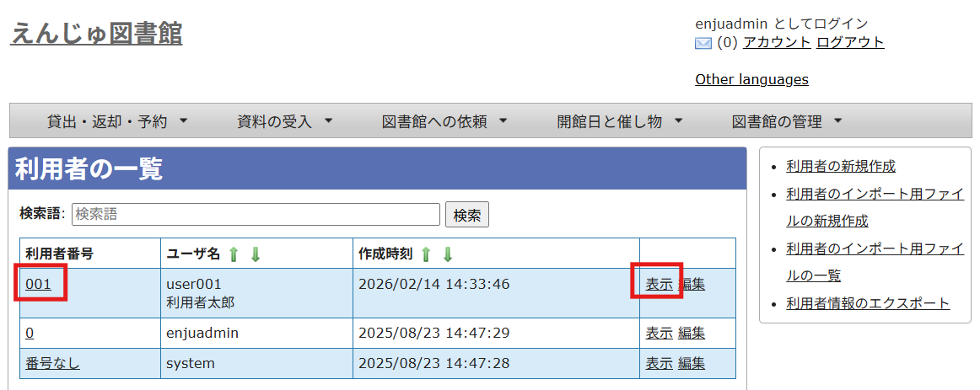The height and width of the screenshot is (390, 980).
Task: Sort ユーザ名 ascending with up arrow
Action: (233, 254)
